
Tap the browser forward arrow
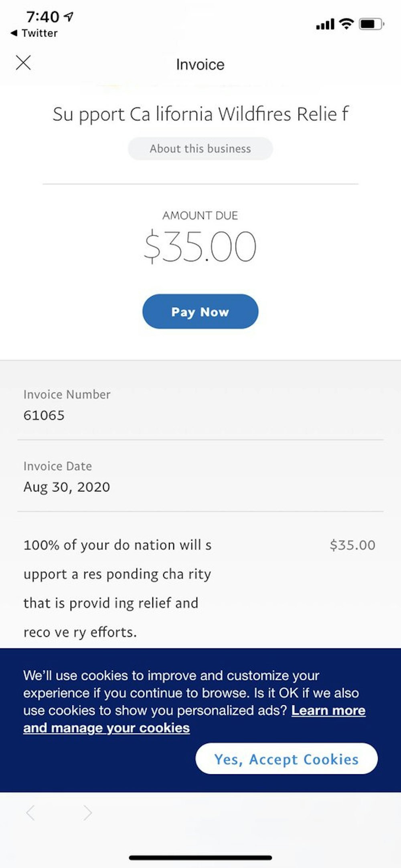coord(87,813)
